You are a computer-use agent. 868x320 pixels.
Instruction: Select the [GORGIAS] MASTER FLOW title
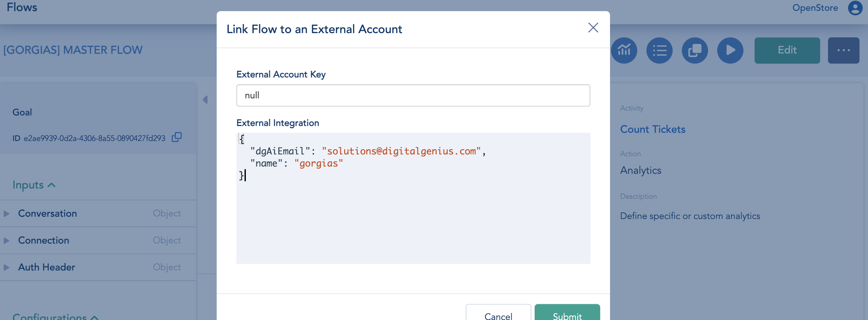point(73,50)
